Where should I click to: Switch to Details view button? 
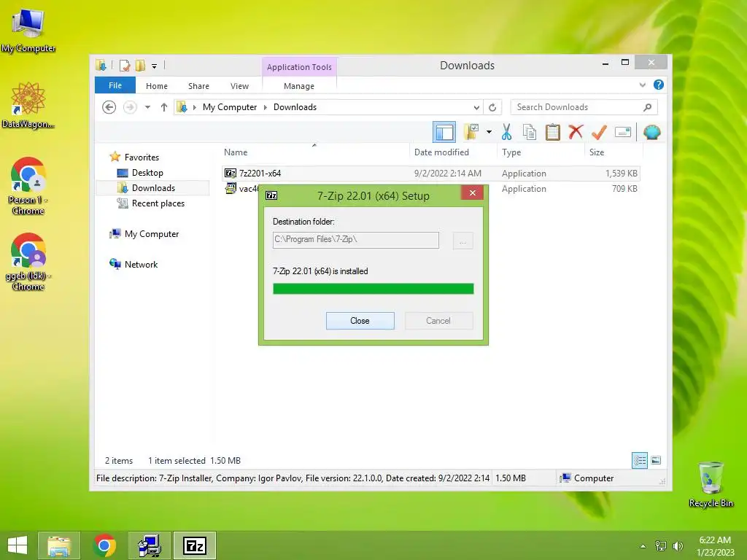point(639,460)
